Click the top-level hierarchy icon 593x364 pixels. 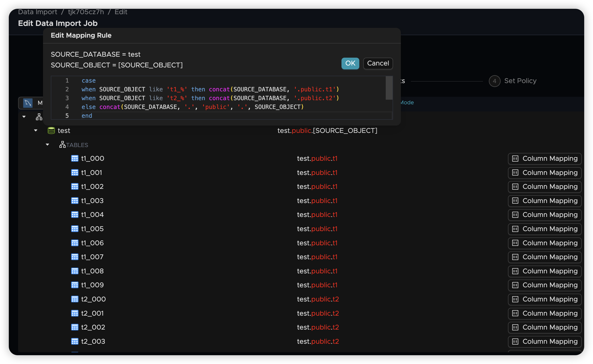click(x=39, y=117)
